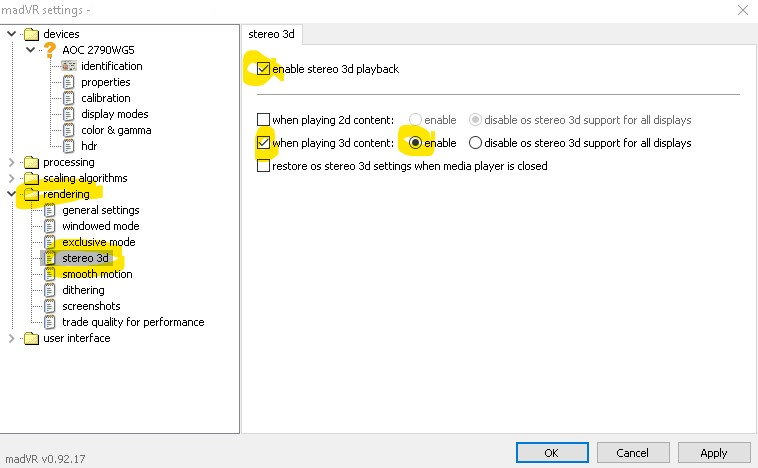Enable restore os stereo 3d settings checkbox
758x468 pixels.
[x=263, y=166]
